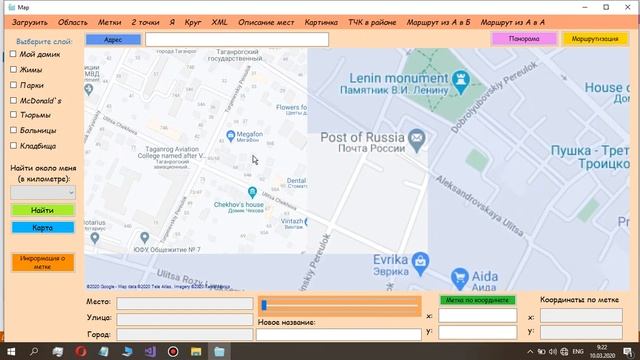Open the notification center icon
640x360 pixels.
629,351
